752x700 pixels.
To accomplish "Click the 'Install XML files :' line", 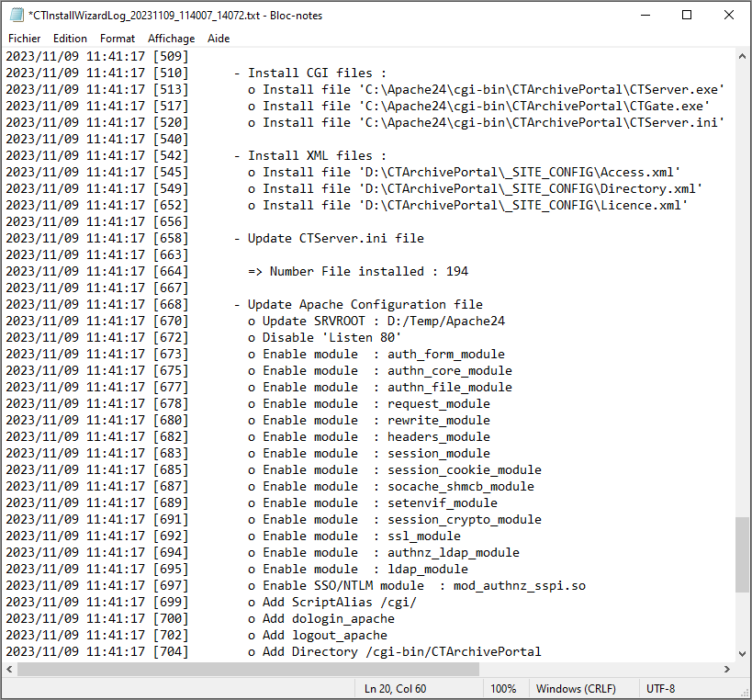I will click(310, 155).
